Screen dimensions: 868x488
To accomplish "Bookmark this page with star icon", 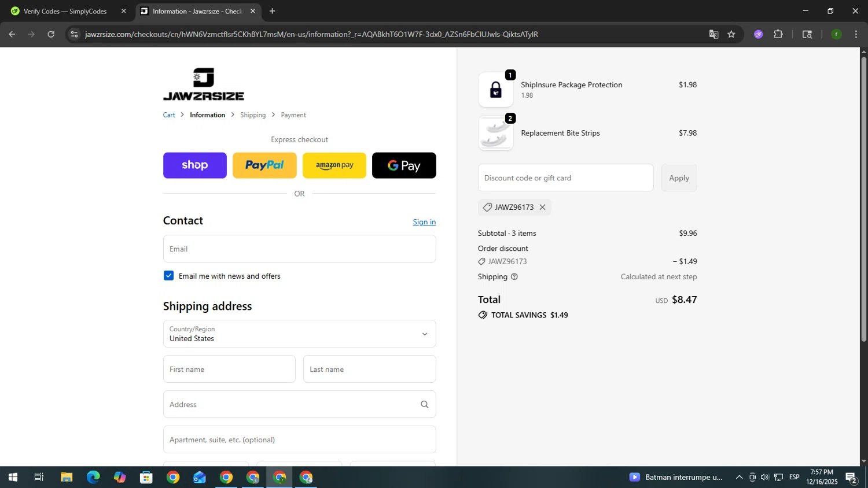I will [731, 34].
